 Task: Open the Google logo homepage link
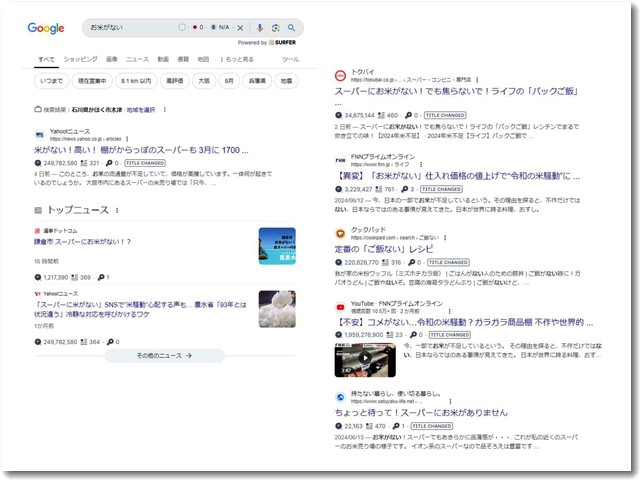click(46, 28)
